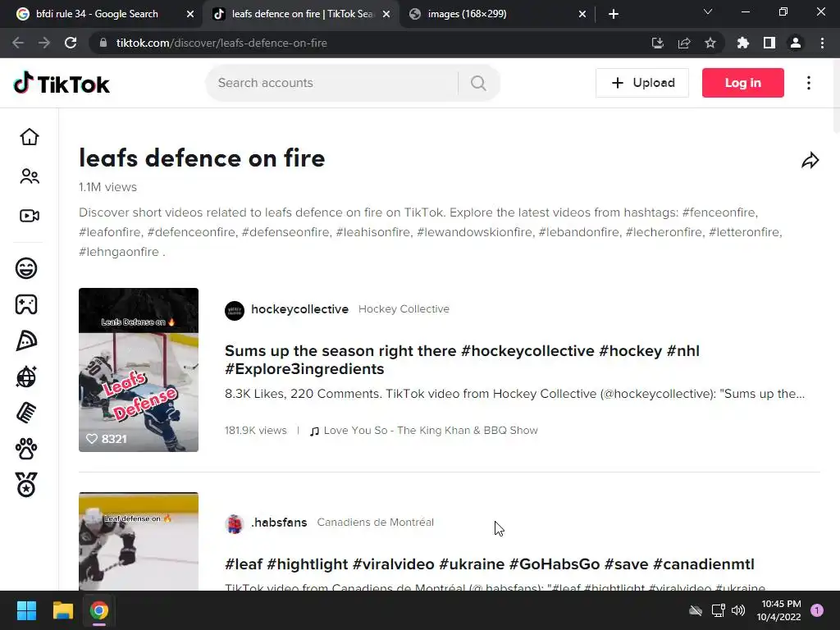The height and width of the screenshot is (630, 840).
Task: View site info lock icon
Action: [103, 43]
